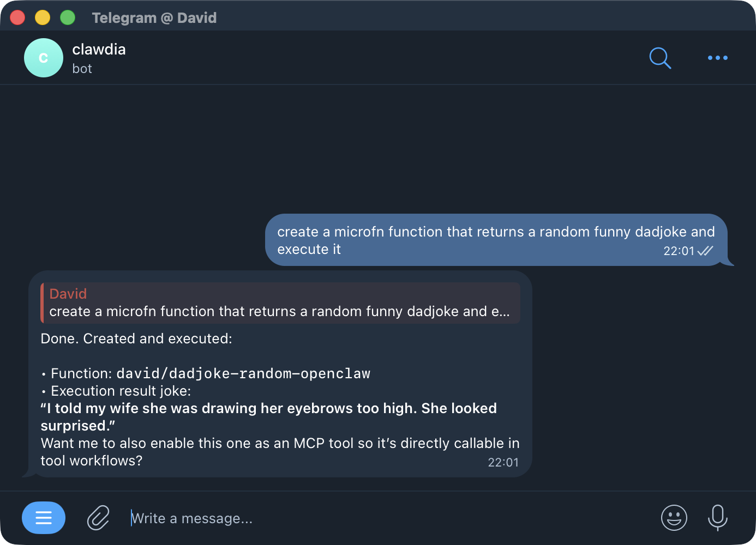Click the david/dadjoke-random-openclaw function name

click(243, 374)
